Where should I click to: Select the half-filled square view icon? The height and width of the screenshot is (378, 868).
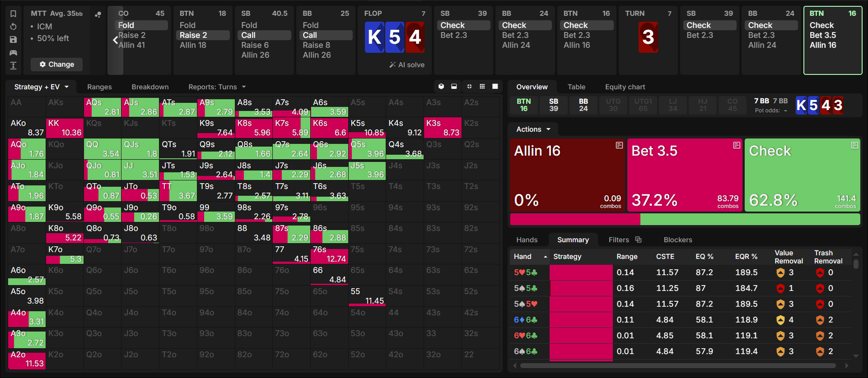(454, 87)
